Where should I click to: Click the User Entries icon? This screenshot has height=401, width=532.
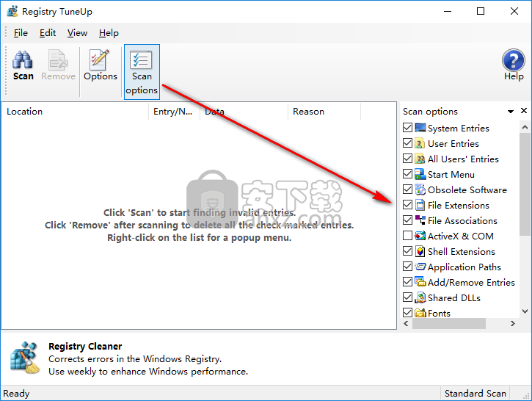click(420, 144)
